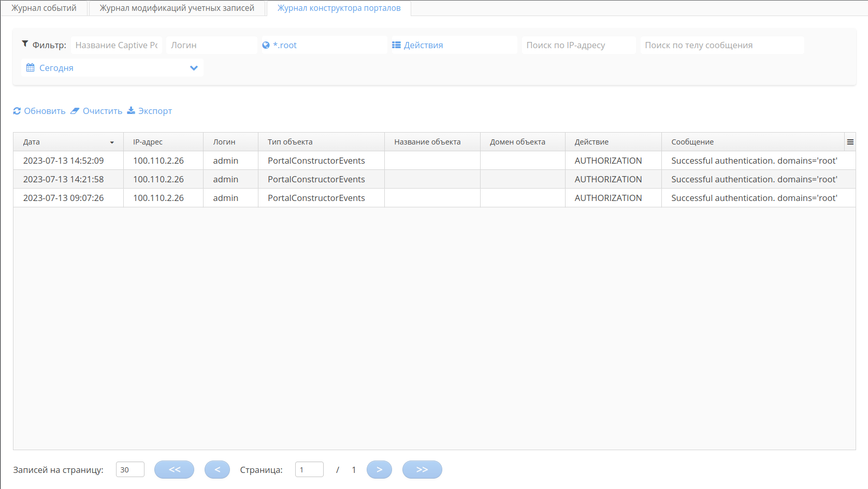
Task: Select Журнал конструктора порталов tab
Action: [339, 8]
